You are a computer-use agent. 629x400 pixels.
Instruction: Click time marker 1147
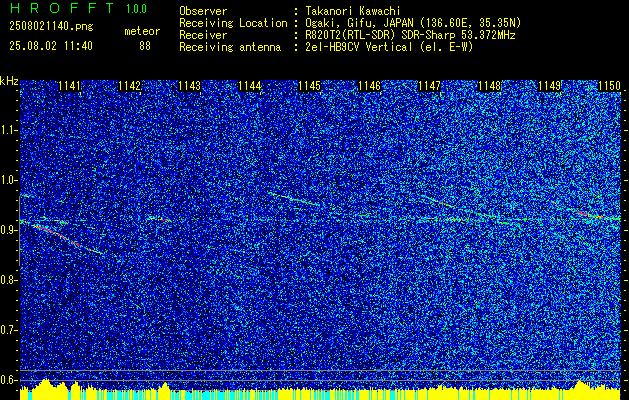pyautogui.click(x=430, y=86)
